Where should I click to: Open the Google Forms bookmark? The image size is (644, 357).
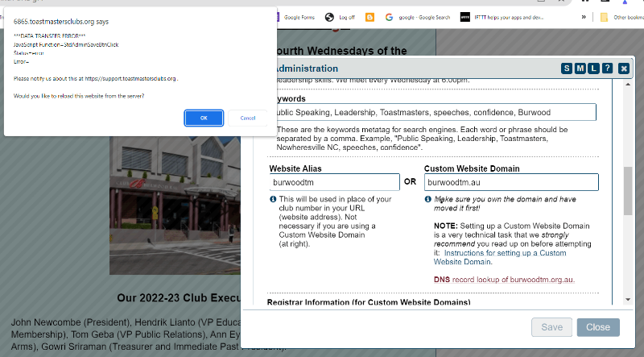coord(298,17)
